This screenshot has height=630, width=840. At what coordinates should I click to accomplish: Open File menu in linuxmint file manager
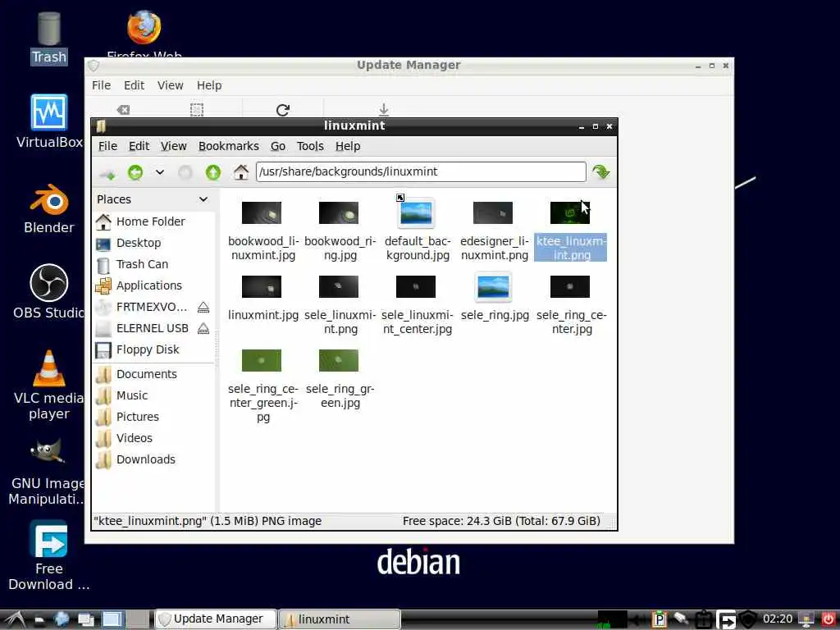[107, 146]
